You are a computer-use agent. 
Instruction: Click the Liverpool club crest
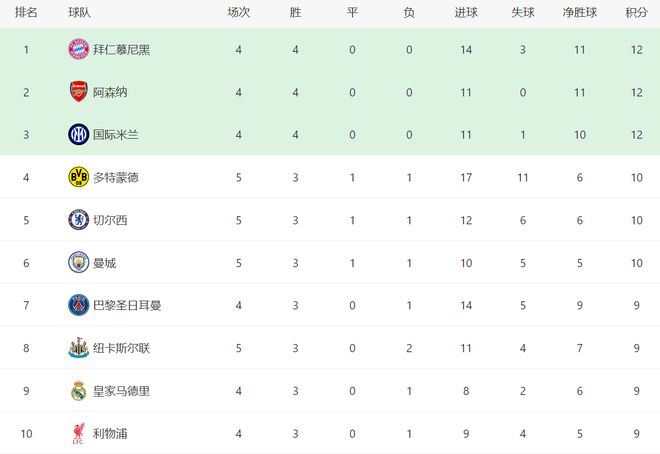pos(78,434)
